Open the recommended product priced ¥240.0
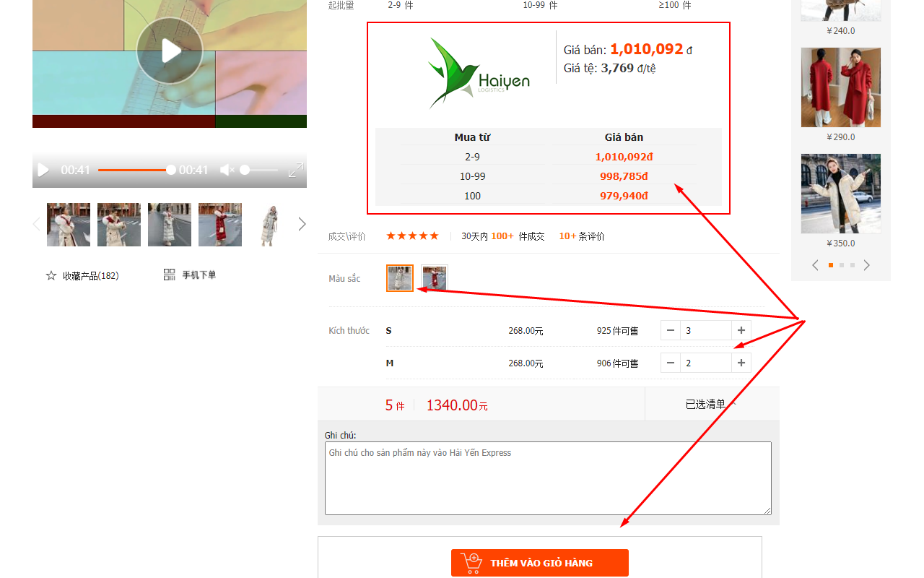The image size is (924, 578). coord(841,10)
